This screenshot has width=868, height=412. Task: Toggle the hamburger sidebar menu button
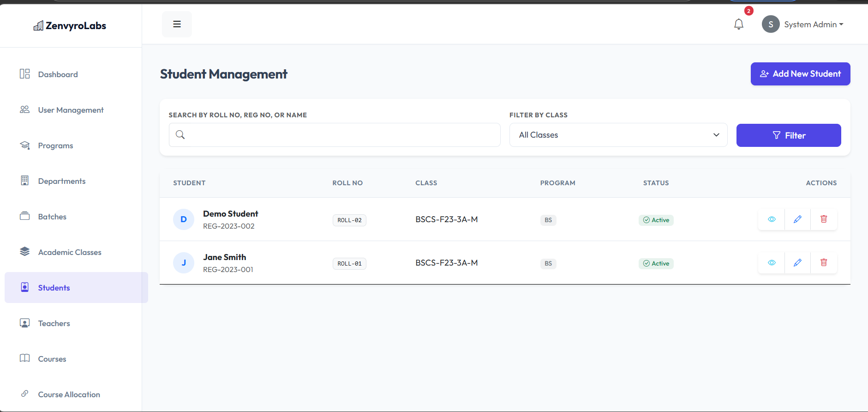tap(177, 24)
